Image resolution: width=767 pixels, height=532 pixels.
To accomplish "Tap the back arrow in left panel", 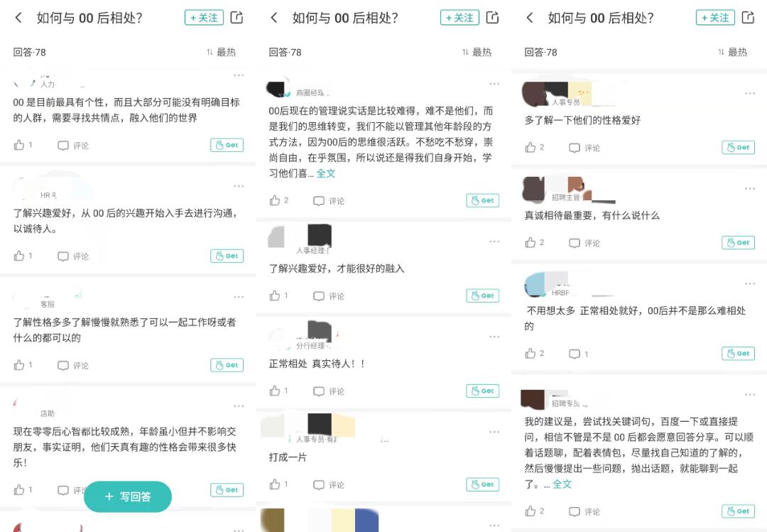I will coord(18,18).
